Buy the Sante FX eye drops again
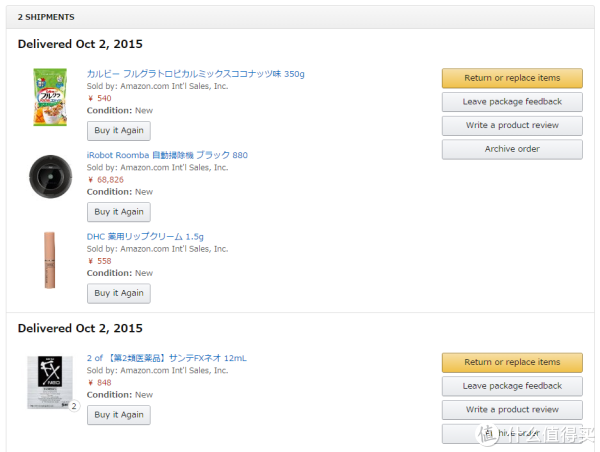 click(119, 415)
